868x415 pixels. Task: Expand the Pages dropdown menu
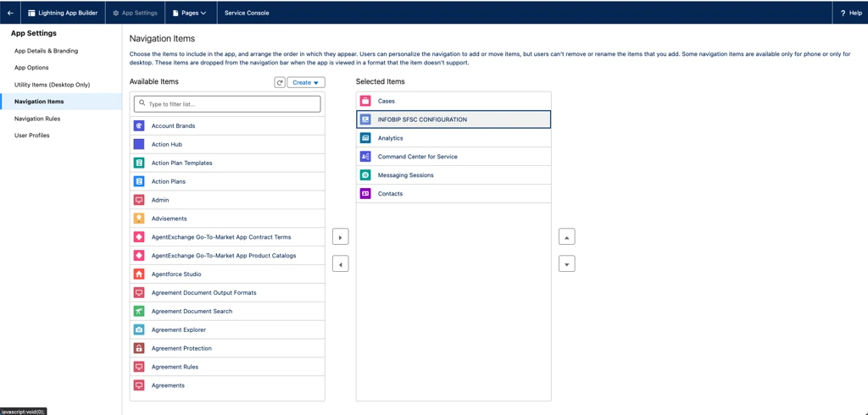[190, 13]
